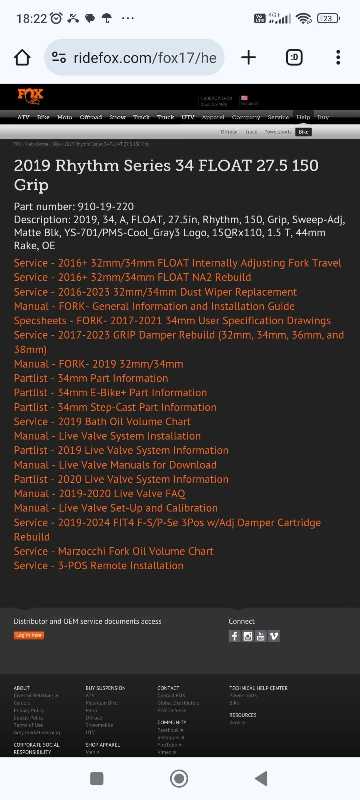Tap the ridefox.com address bar

[x=135, y=58]
